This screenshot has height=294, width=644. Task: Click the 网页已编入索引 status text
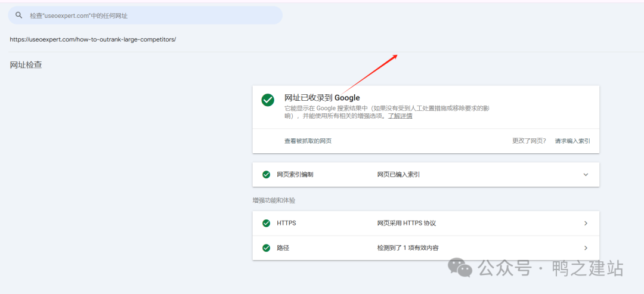tap(398, 175)
